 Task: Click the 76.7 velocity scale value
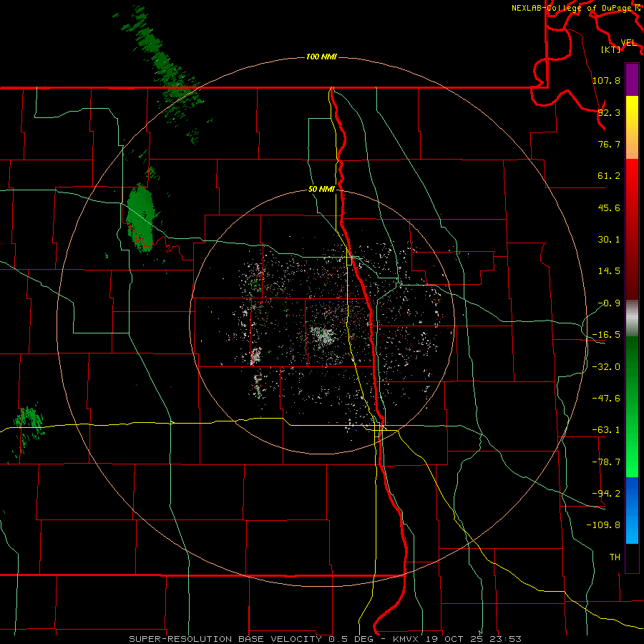[609, 144]
